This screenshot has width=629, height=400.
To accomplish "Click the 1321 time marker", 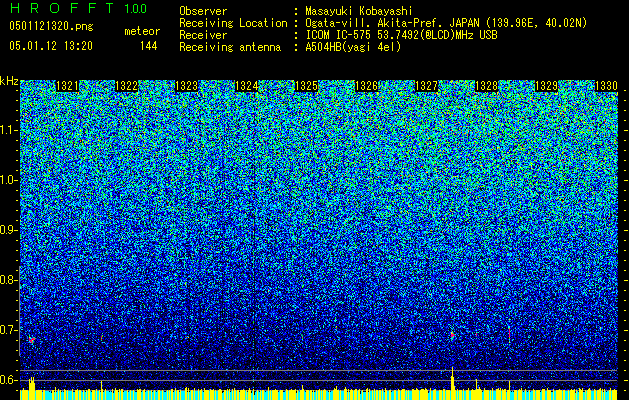I will (x=67, y=86).
